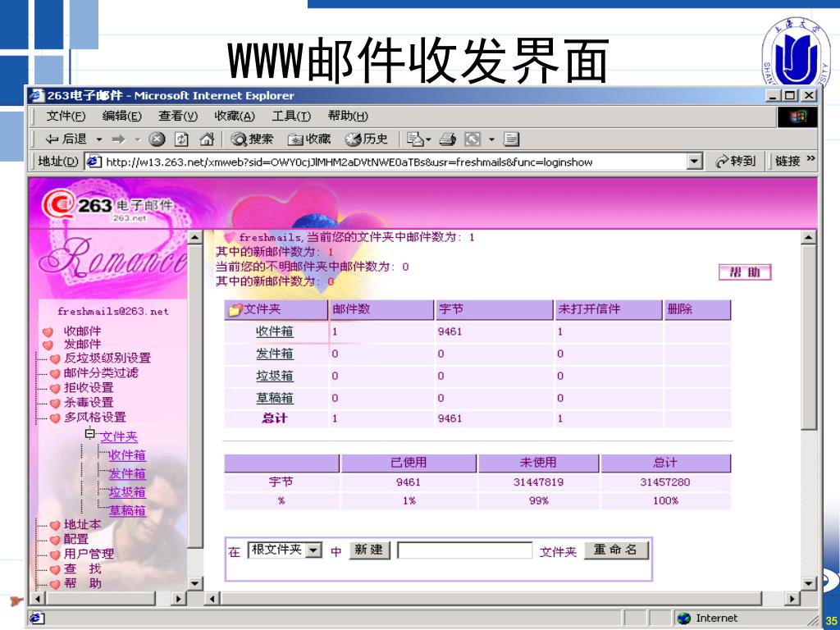Open the address bar URL dropdown
The height and width of the screenshot is (630, 840).
click(x=694, y=162)
